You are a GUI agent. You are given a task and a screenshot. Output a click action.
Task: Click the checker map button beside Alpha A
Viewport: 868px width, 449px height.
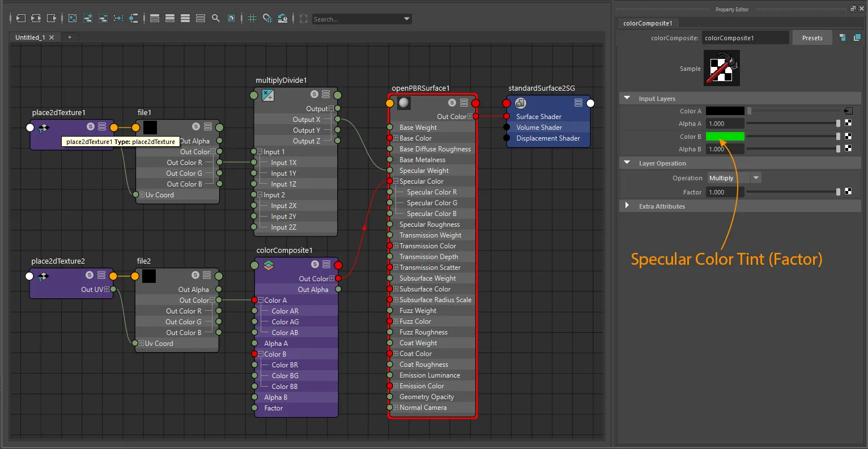(x=848, y=123)
